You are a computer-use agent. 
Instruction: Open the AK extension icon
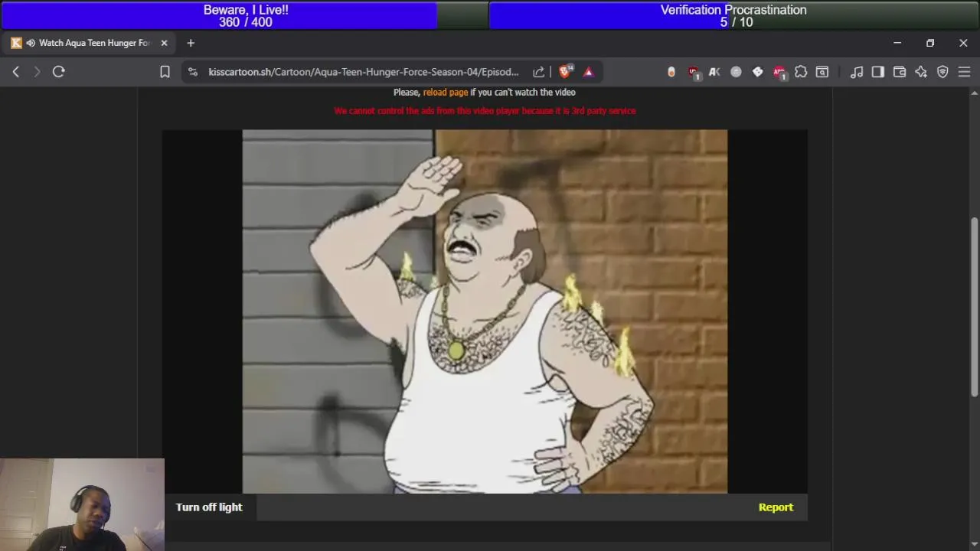tap(714, 72)
